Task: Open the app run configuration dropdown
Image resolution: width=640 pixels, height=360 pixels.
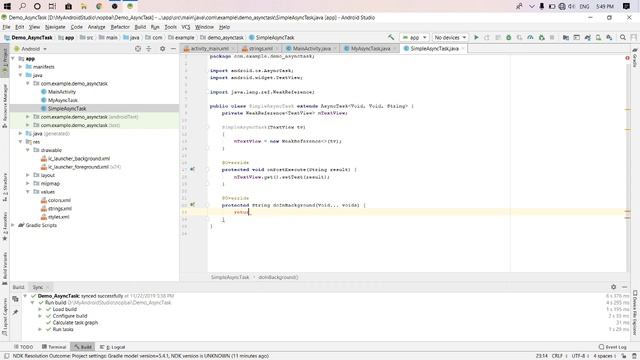Action: pos(414,37)
